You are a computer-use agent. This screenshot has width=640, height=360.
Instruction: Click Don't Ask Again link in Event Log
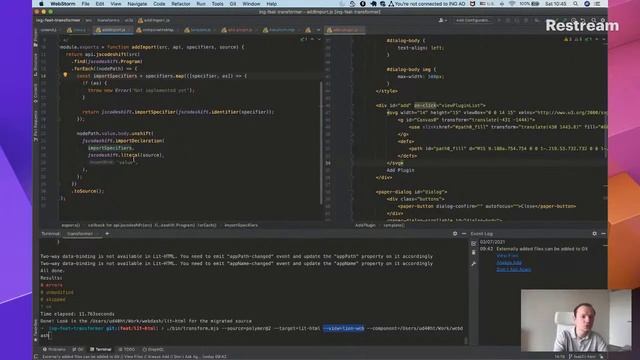(513, 269)
